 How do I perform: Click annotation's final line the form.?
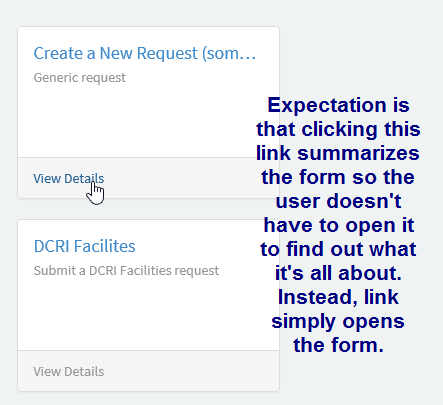pyautogui.click(x=339, y=345)
